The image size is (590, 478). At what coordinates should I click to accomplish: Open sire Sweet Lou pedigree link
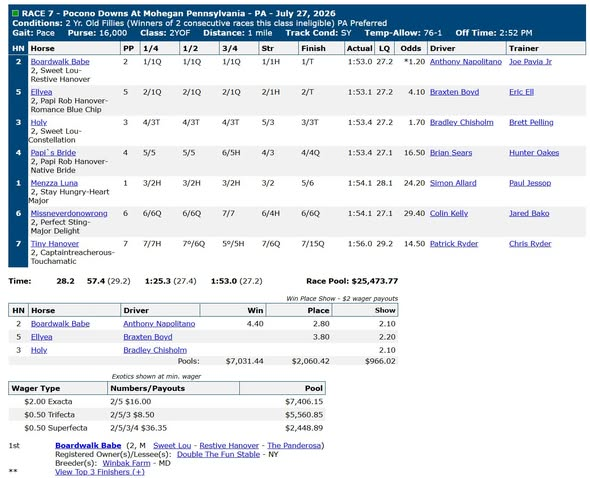coord(172,446)
